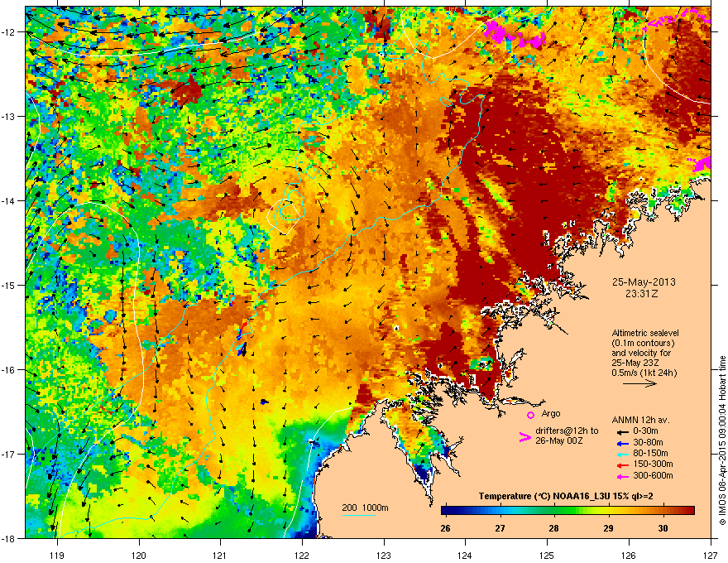Click the magenta drifters chevron symbol in legend
Image resolution: width=728 pixels, height=563 pixels.
[524, 437]
